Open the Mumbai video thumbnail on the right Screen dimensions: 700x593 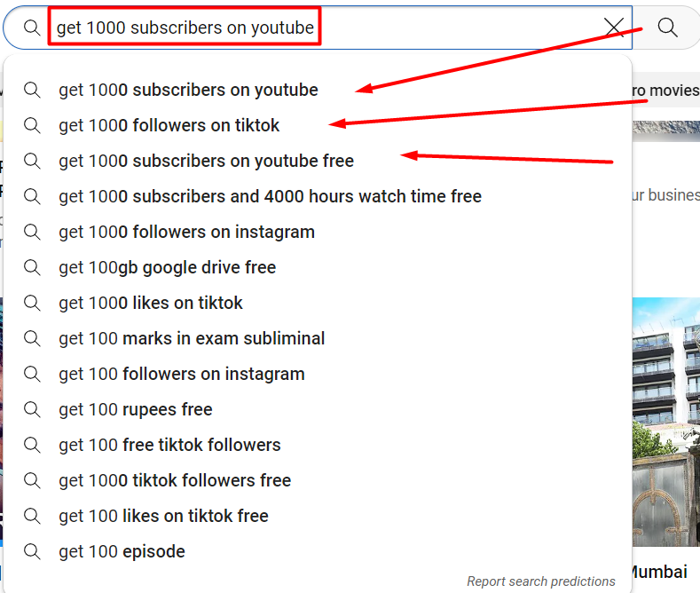coord(666,422)
